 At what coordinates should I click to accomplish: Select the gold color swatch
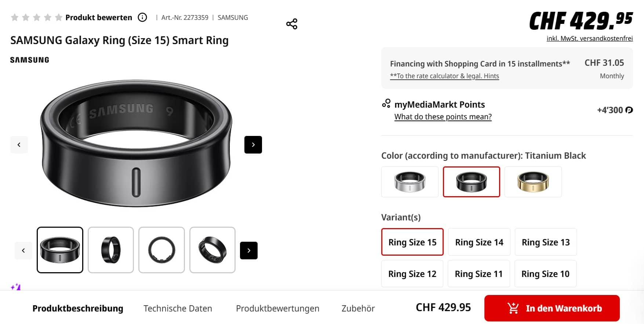tap(533, 182)
